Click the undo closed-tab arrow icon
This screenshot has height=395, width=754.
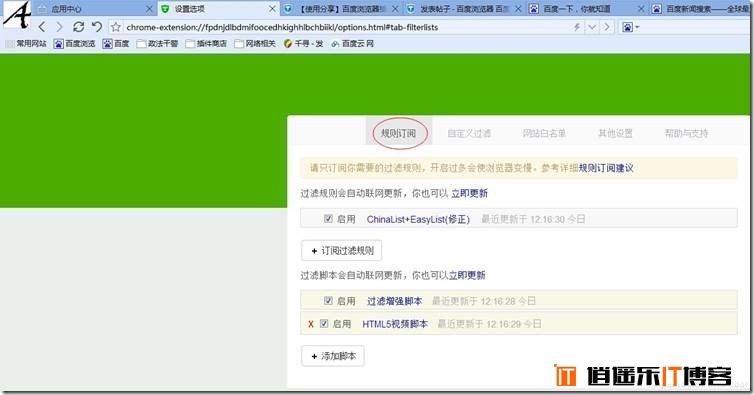97,27
